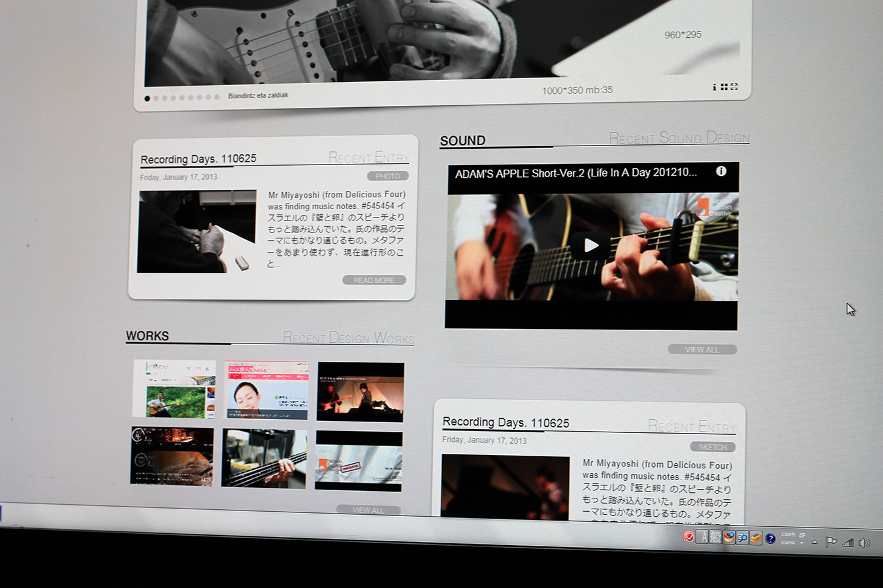Select the fifth slideshow dot
Viewport: 883px width, 588px height.
(182, 98)
